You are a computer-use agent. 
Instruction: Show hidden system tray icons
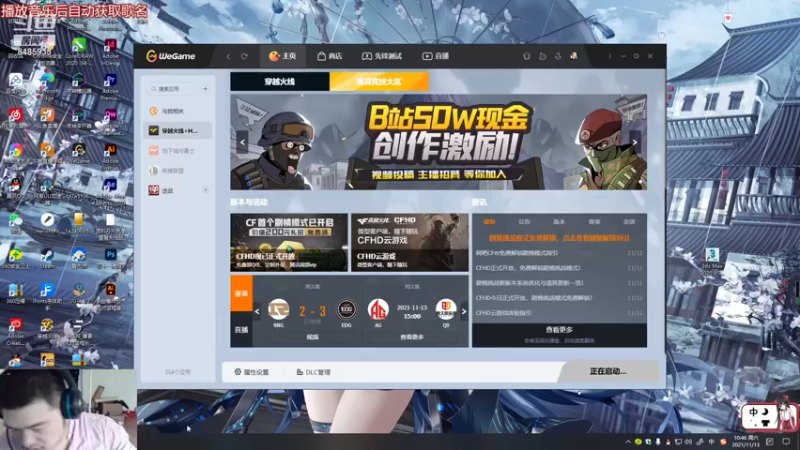[628, 441]
